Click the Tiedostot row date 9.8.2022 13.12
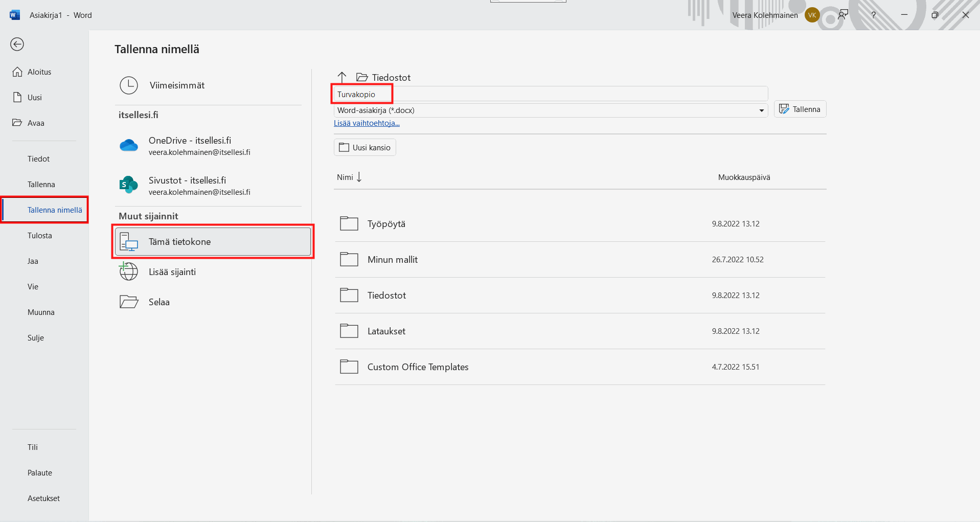This screenshot has width=980, height=522. click(736, 296)
